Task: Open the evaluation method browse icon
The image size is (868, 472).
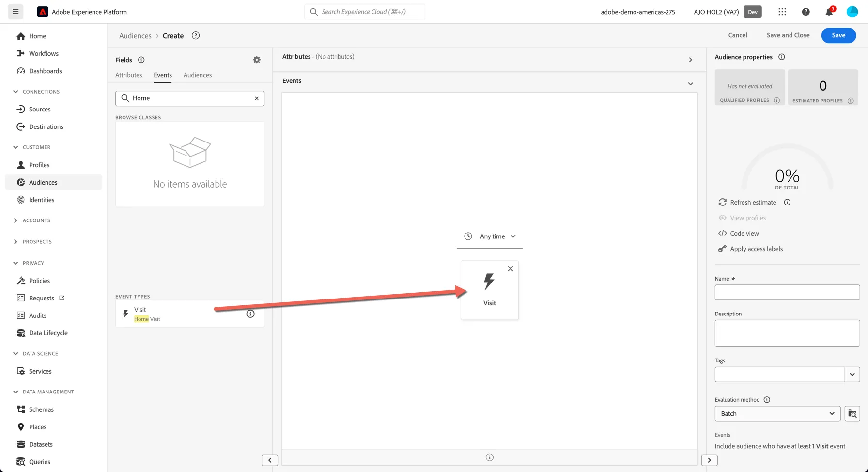Action: point(852,413)
